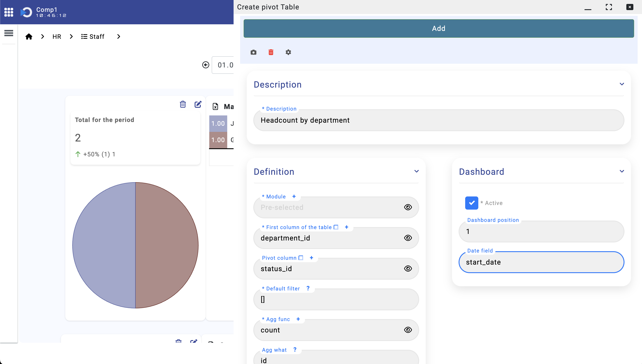The image size is (642, 364).
Task: Click the Agg what id field
Action: (x=336, y=357)
